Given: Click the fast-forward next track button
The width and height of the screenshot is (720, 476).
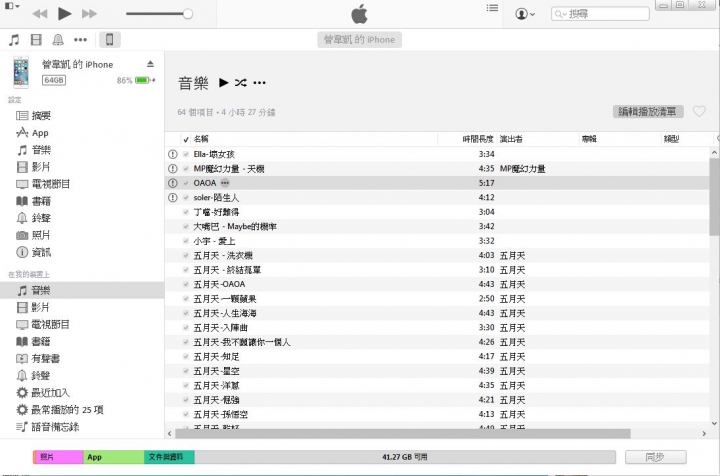Looking at the screenshot, I should (x=89, y=14).
